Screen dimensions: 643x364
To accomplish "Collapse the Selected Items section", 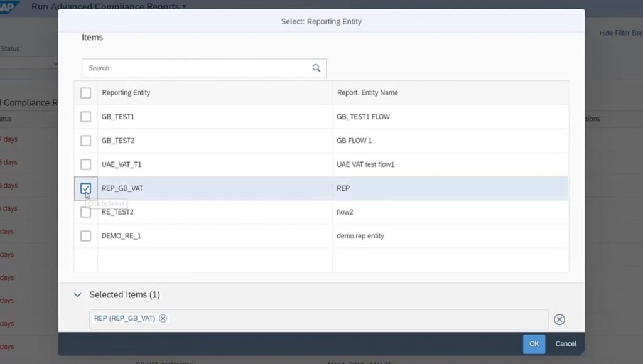I will click(78, 294).
